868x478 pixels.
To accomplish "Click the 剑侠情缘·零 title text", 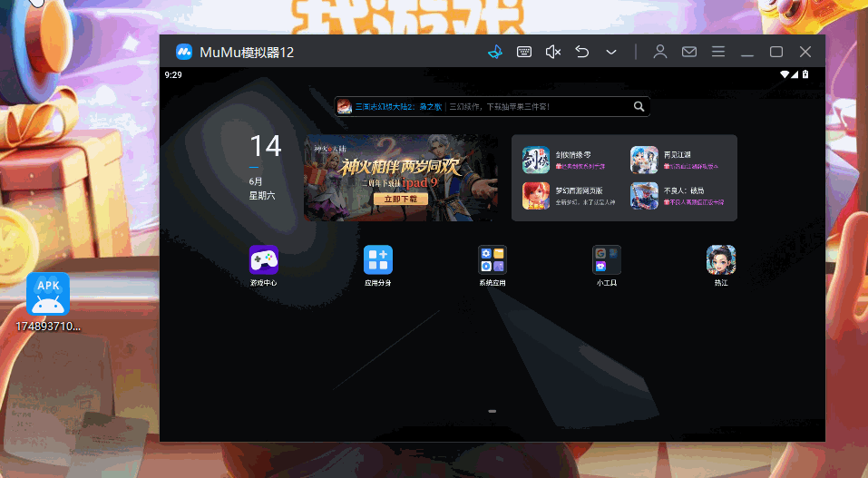I will (x=573, y=154).
